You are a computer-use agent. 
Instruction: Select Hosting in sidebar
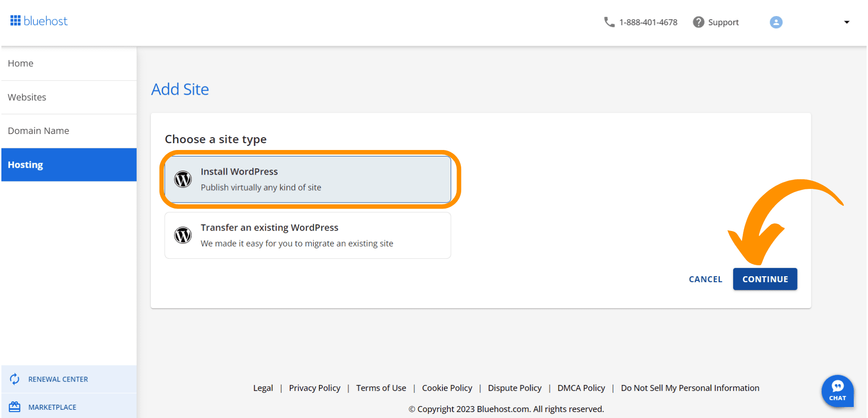pos(69,165)
